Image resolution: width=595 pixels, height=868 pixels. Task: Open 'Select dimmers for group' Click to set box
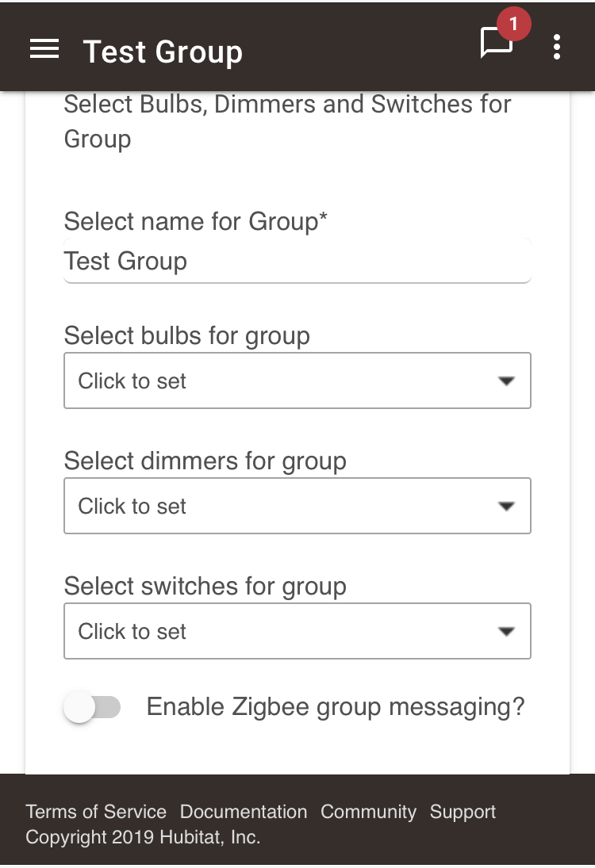click(297, 506)
